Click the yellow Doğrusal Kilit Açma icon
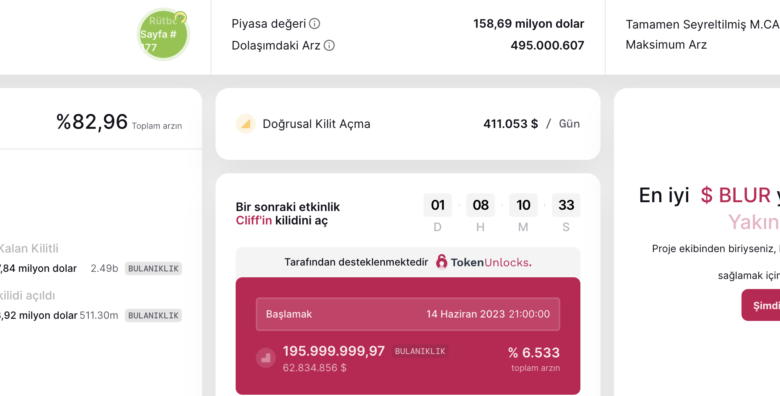Viewport: 780px width, 396px height. click(x=245, y=124)
